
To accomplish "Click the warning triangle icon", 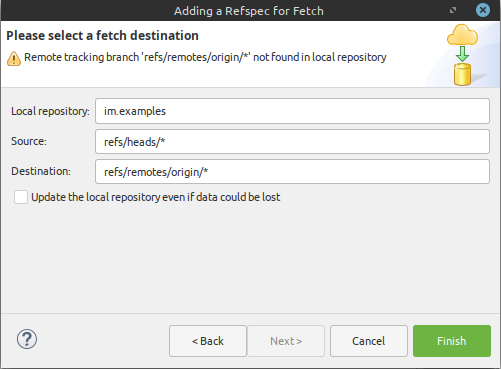I will [x=14, y=59].
